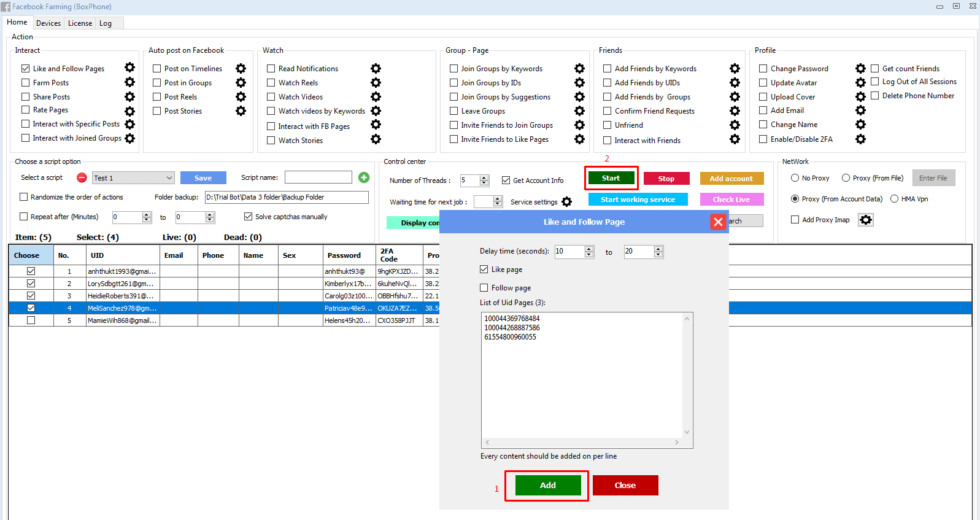The width and height of the screenshot is (980, 520).
Task: Check account row 5 MamieWih868 checkbox
Action: click(31, 320)
